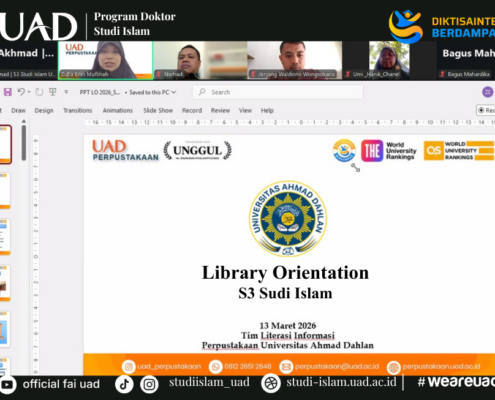Select THE World University Rankings logo

[389, 151]
